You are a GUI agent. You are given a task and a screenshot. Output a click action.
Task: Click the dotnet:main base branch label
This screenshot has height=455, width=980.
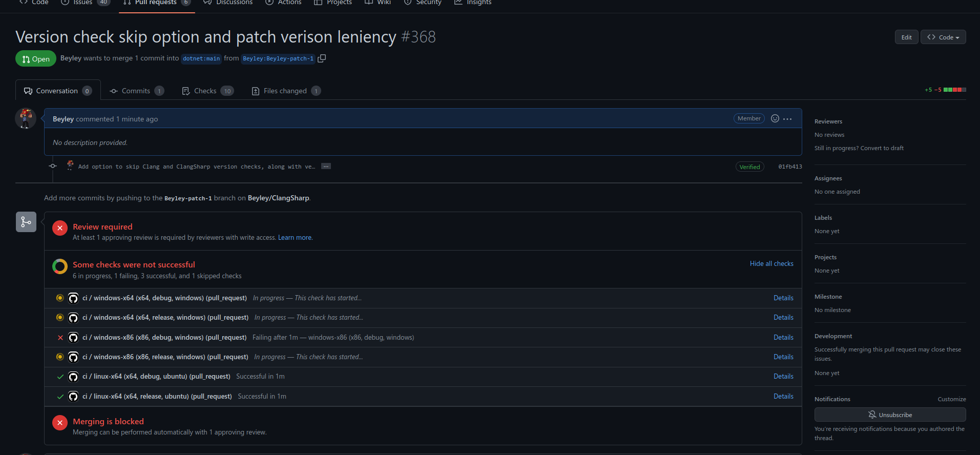201,58
